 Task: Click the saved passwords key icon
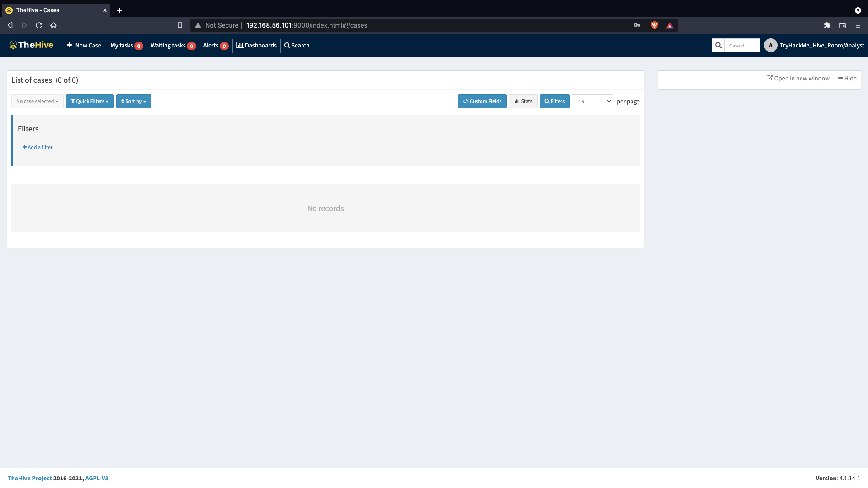coord(637,25)
